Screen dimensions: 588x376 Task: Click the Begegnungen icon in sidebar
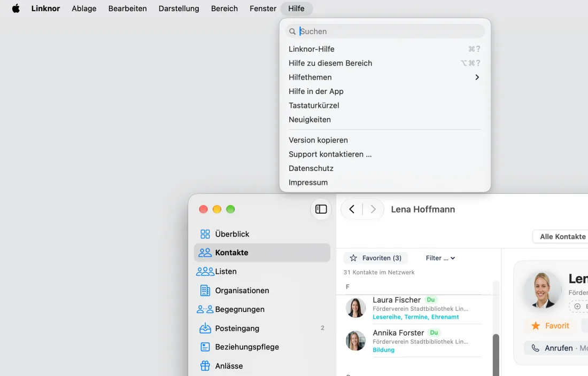(x=205, y=309)
